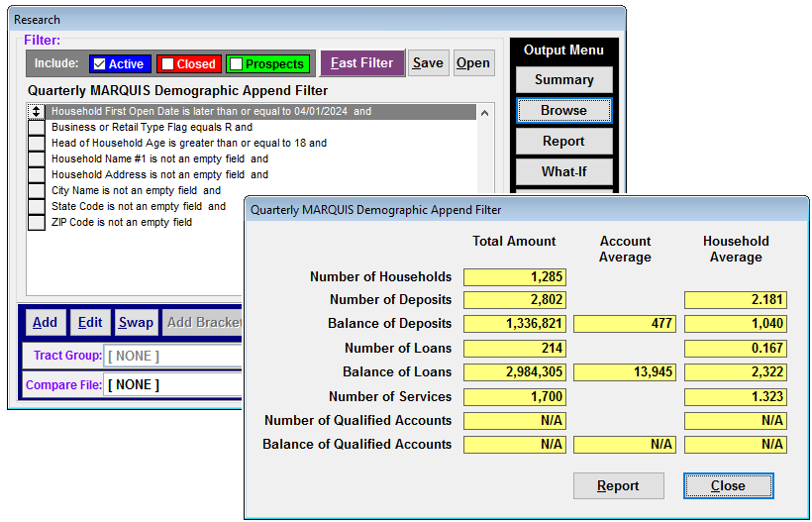Select row selector beside Household Address
The image size is (812, 522).
pos(36,174)
